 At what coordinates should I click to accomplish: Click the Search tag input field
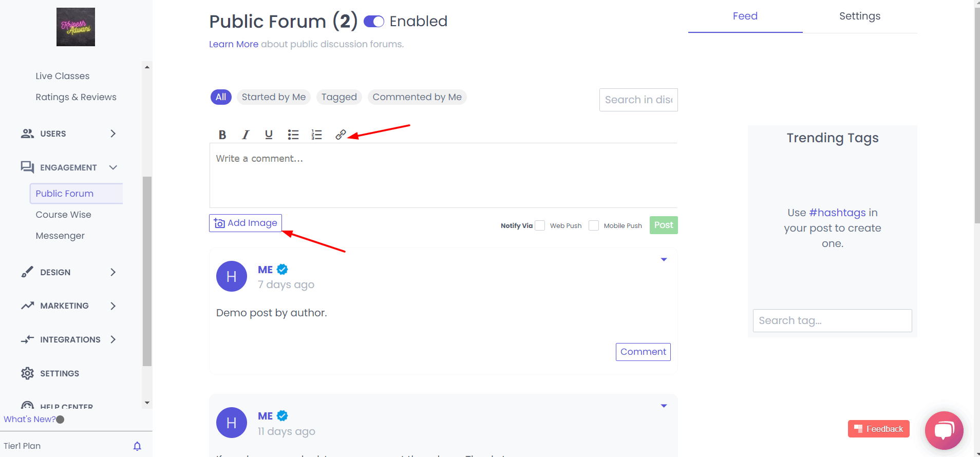click(x=832, y=320)
